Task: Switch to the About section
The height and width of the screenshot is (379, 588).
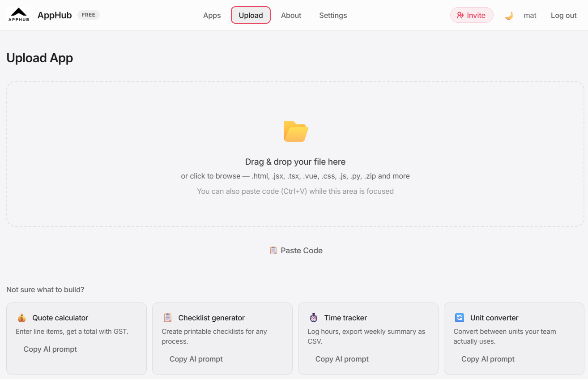Action: (x=291, y=15)
